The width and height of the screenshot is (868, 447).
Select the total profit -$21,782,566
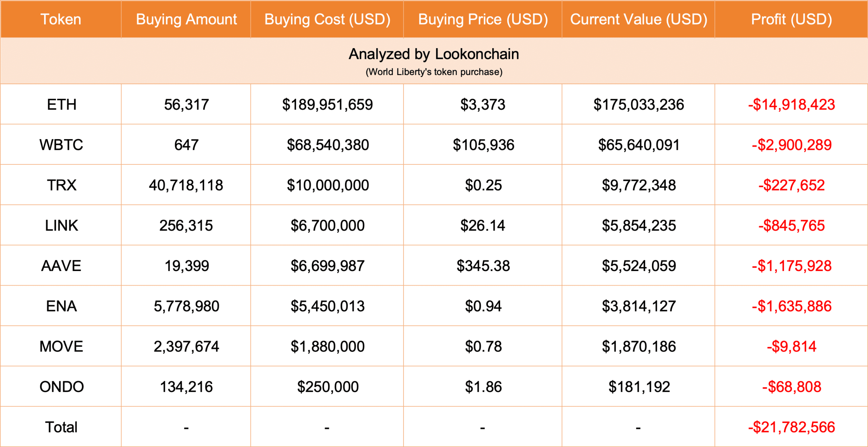coord(791,427)
